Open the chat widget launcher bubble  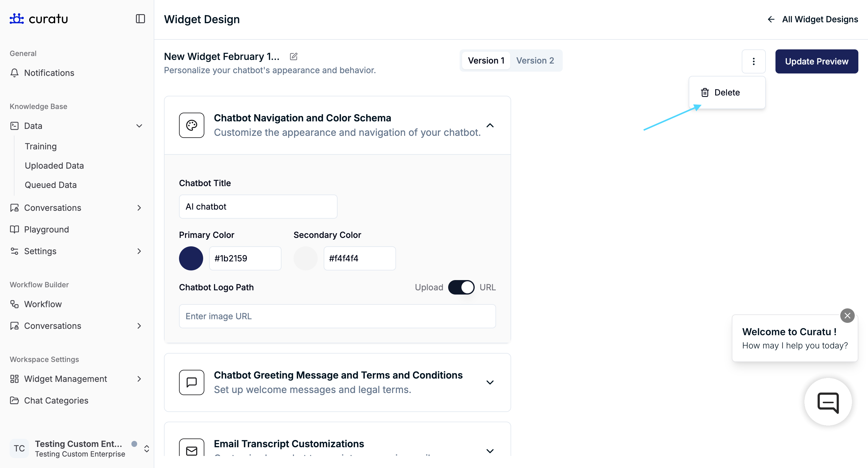[x=828, y=402]
